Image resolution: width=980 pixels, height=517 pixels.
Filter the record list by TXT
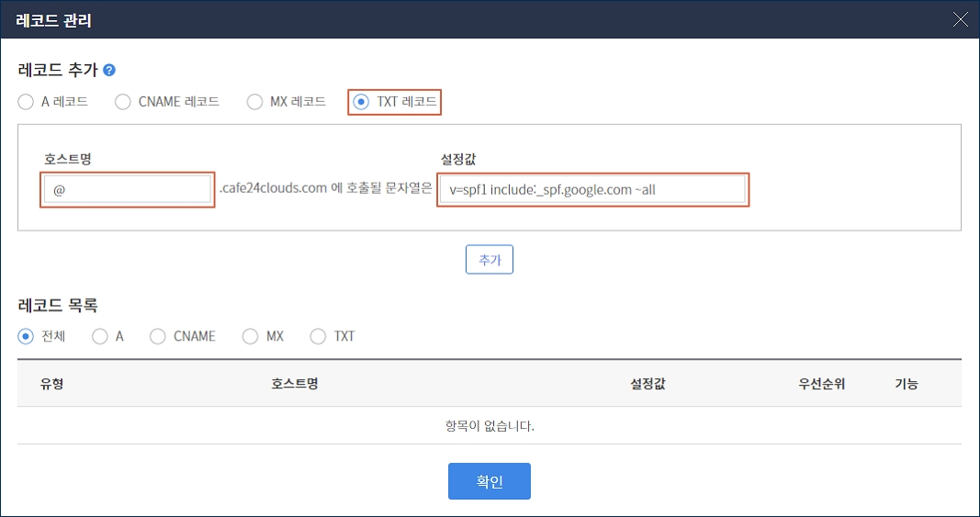pos(319,336)
